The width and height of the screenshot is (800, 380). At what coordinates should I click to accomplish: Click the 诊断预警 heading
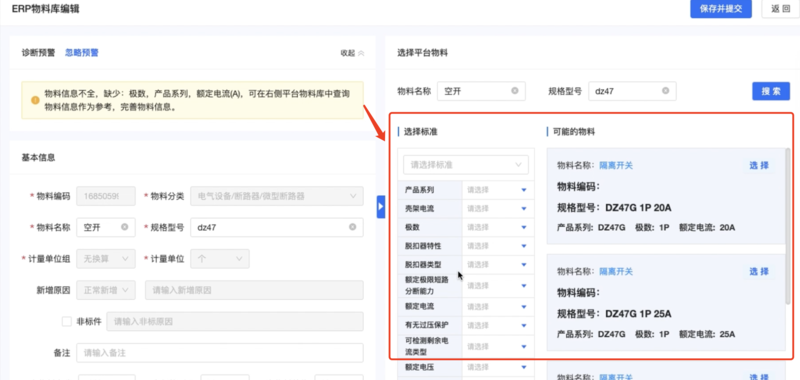pyautogui.click(x=38, y=53)
